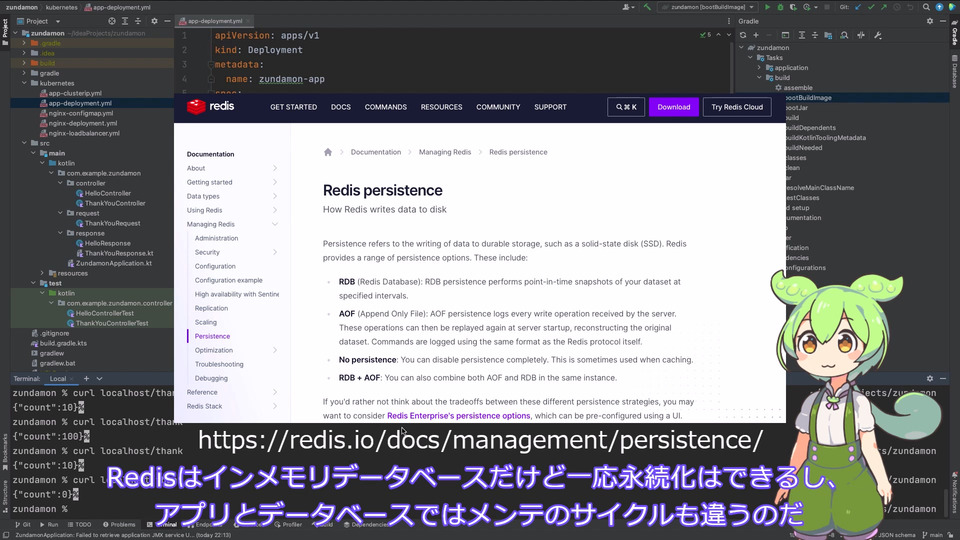Open Project panel gear settings
Image resolution: width=960 pixels, height=540 pixels.
click(154, 21)
